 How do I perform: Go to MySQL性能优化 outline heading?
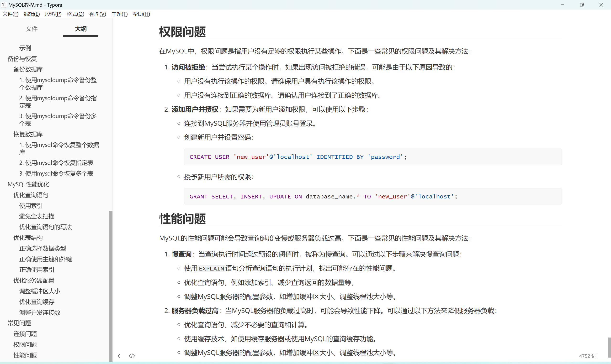[28, 184]
